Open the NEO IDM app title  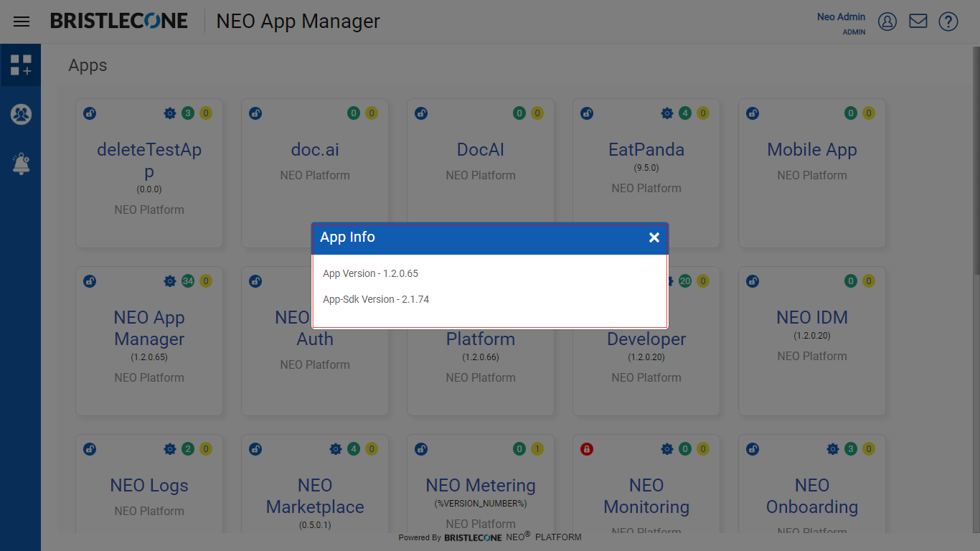click(812, 318)
